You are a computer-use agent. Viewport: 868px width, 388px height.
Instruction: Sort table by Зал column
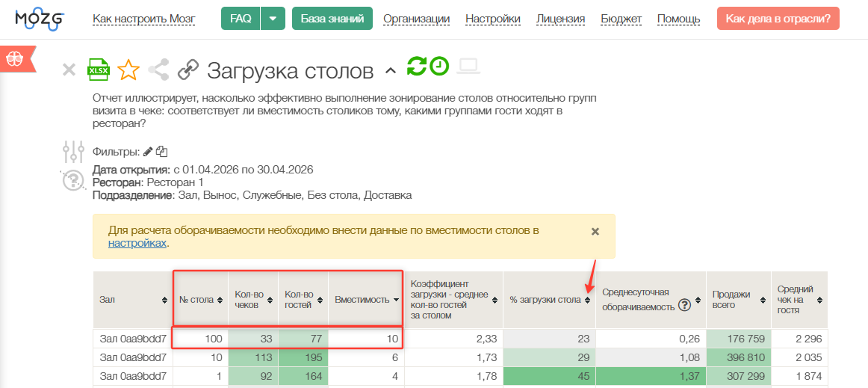coord(164,300)
